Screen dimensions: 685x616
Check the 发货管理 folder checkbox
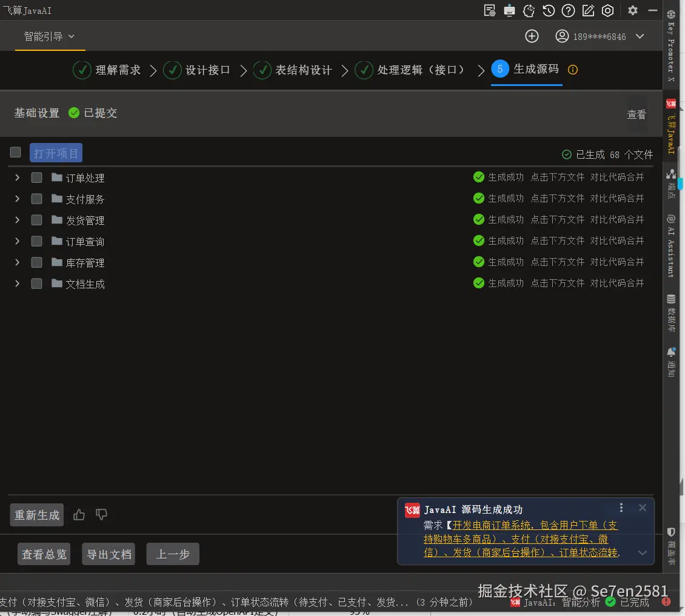click(x=37, y=220)
